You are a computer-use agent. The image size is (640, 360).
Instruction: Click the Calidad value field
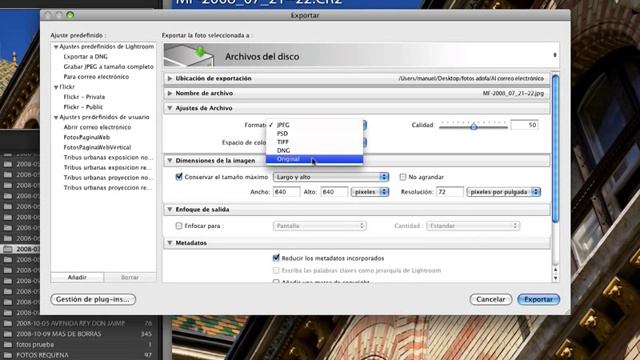pos(524,125)
